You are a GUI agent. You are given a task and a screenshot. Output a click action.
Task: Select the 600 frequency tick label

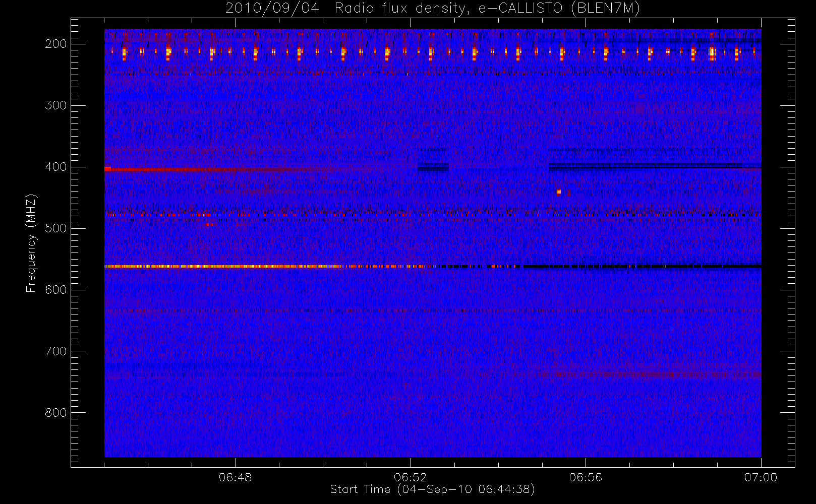pos(56,290)
